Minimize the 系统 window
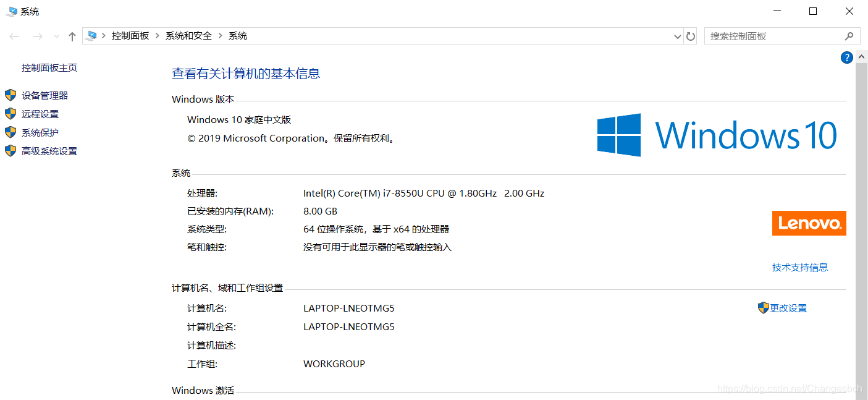The height and width of the screenshot is (400, 868). (x=778, y=11)
